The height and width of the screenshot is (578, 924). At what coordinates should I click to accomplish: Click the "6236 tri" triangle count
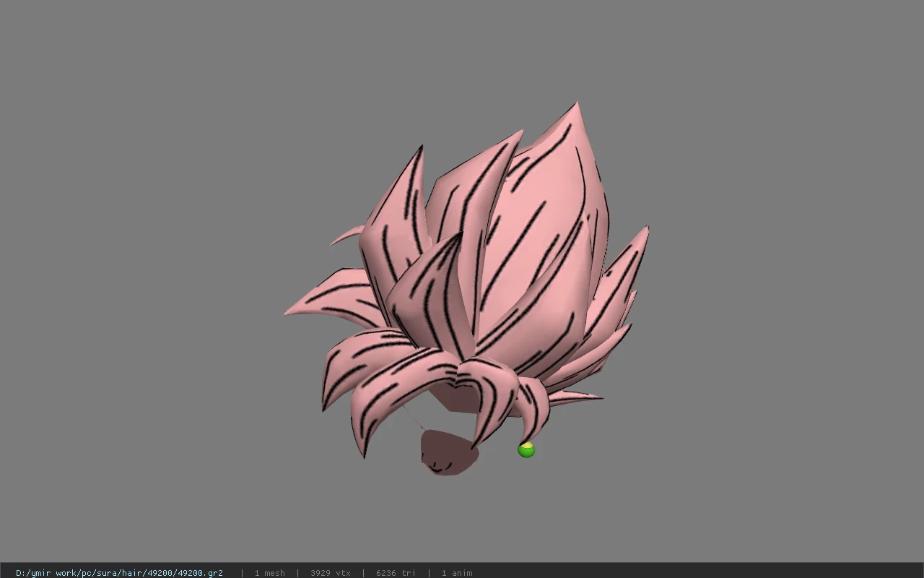click(396, 573)
